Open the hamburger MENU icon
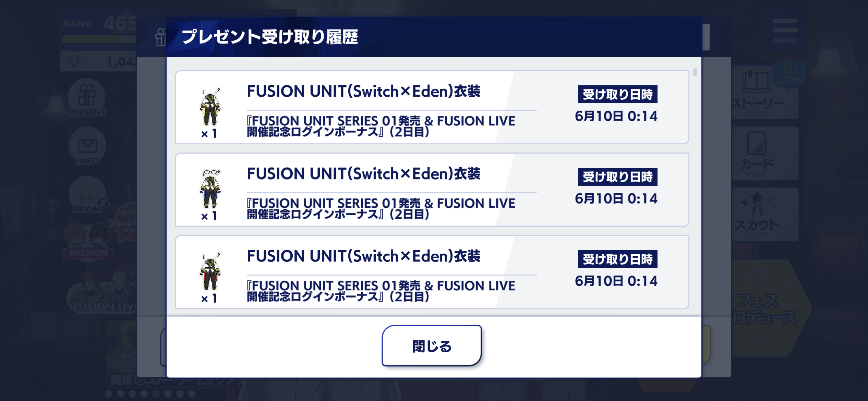868x401 pixels. point(785,32)
